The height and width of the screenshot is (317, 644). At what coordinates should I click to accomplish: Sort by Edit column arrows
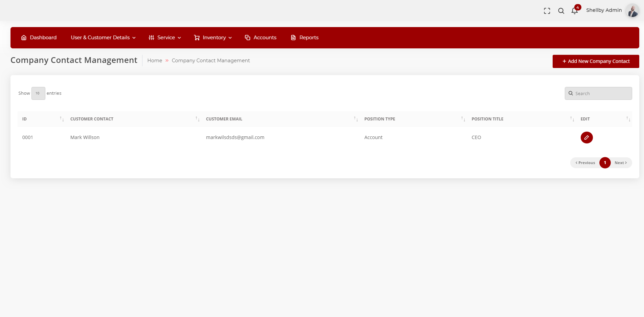pyautogui.click(x=628, y=119)
